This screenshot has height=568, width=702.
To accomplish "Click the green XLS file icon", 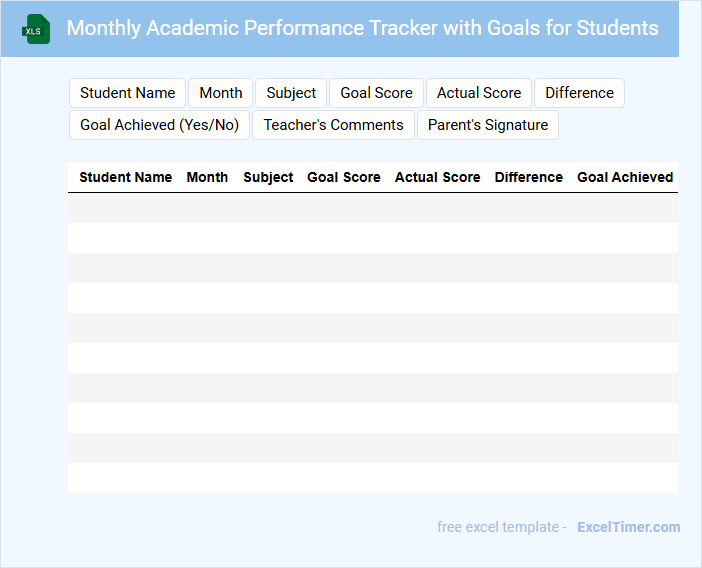I will coord(36,29).
